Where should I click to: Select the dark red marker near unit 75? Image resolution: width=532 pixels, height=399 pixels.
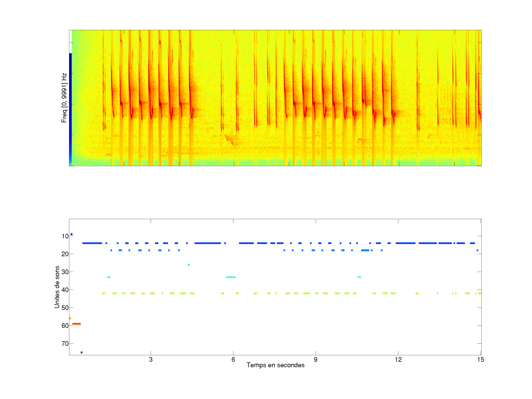[81, 352]
